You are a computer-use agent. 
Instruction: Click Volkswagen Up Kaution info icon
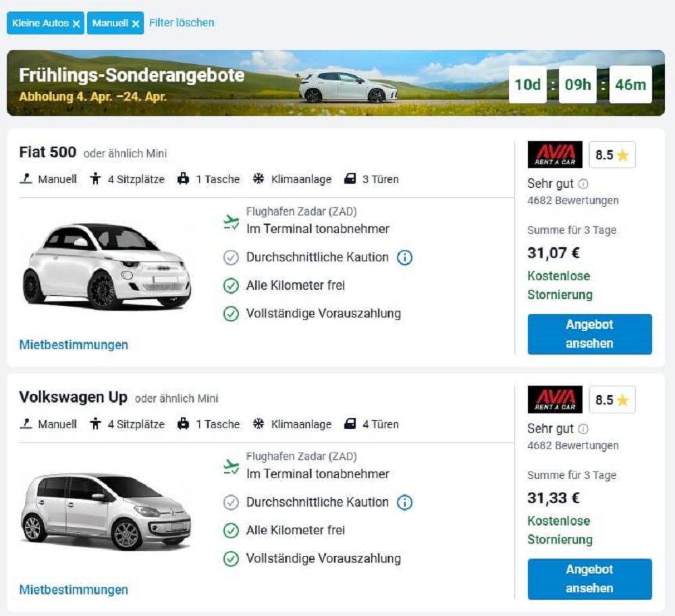click(404, 503)
